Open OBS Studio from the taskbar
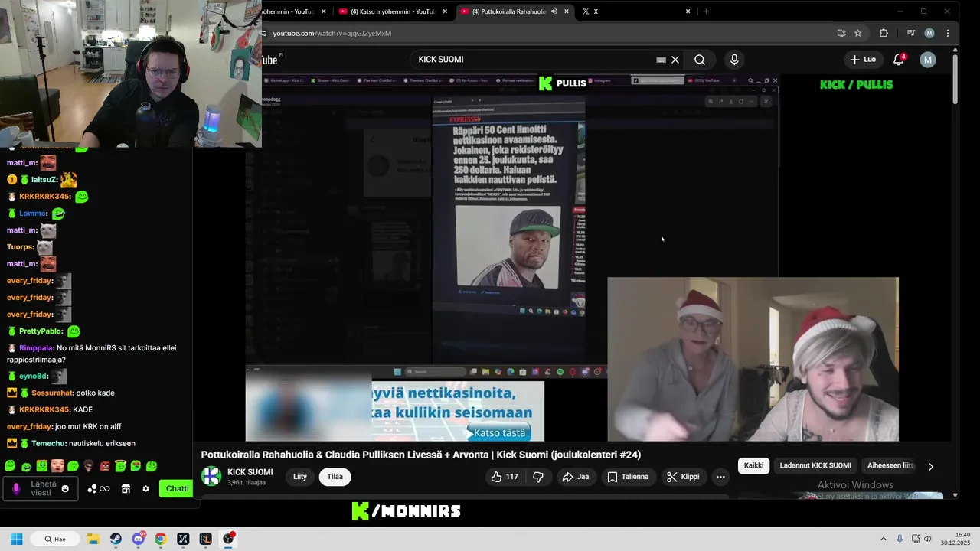 [228, 539]
